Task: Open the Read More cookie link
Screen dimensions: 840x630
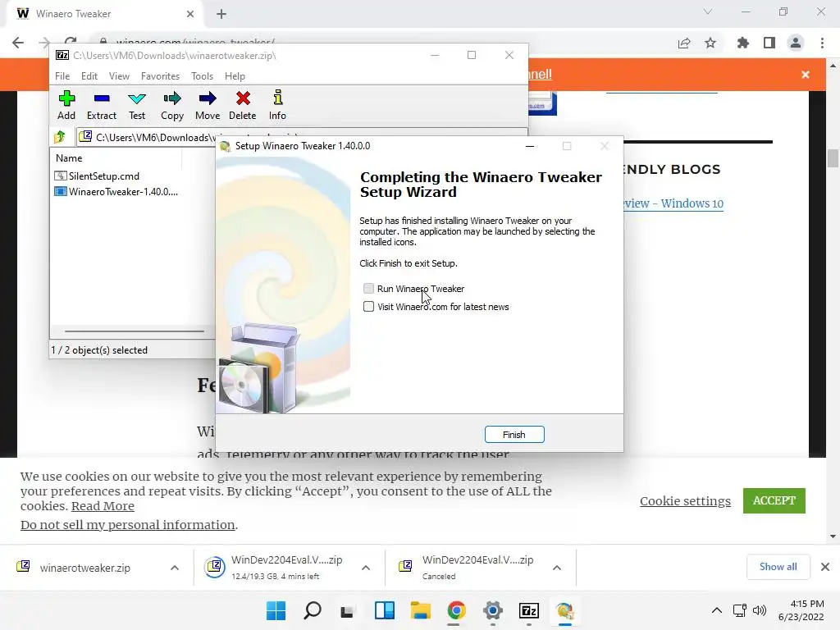Action: pos(103,506)
